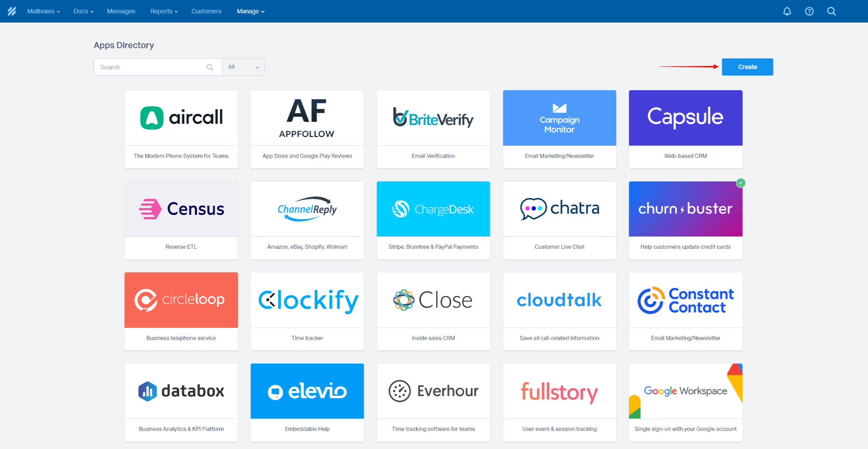Image resolution: width=868 pixels, height=449 pixels.
Task: Click the Messages tab
Action: coord(120,11)
